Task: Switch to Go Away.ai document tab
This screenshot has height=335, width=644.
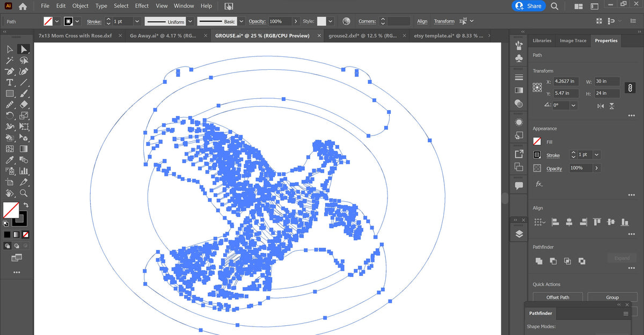Action: click(x=163, y=35)
